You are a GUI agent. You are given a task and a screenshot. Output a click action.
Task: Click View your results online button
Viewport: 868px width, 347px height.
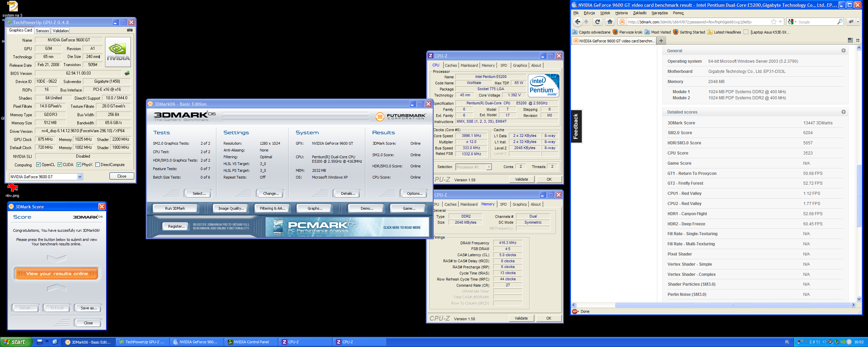(57, 273)
